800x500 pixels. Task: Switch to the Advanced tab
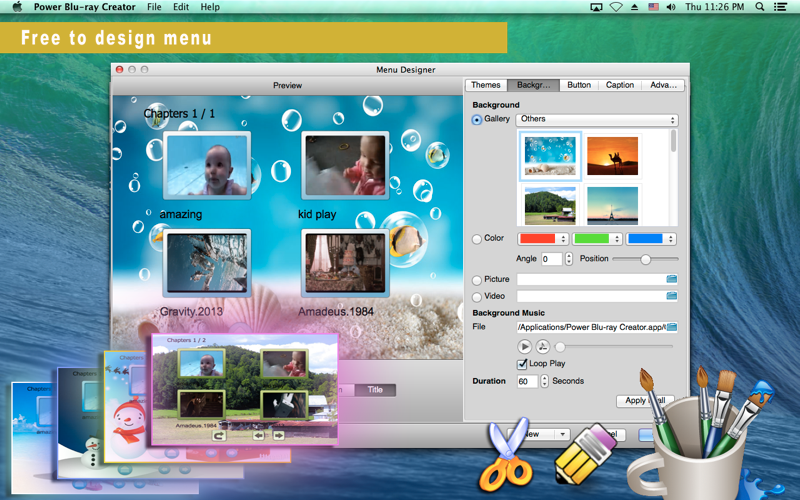pyautogui.click(x=663, y=85)
